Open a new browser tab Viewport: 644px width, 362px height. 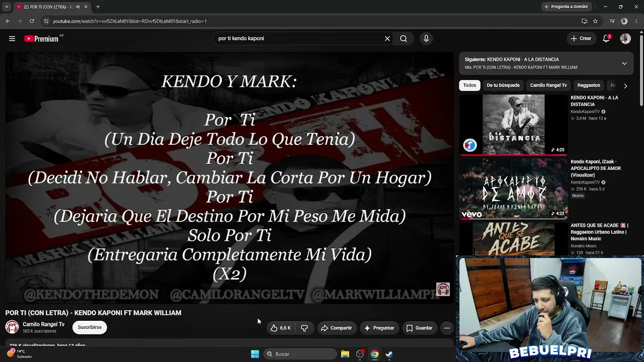click(98, 7)
